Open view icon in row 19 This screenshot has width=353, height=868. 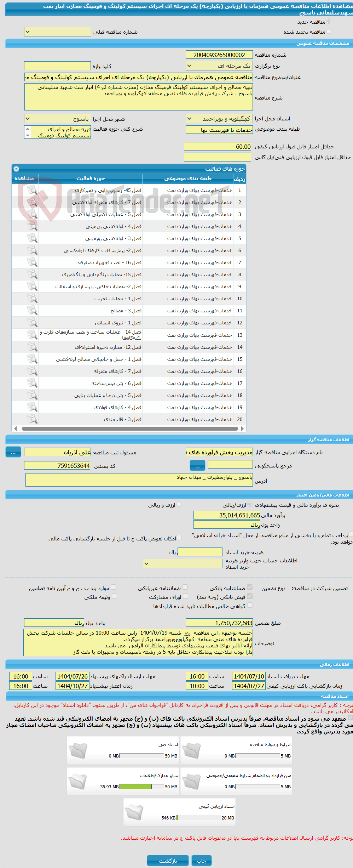(32, 407)
